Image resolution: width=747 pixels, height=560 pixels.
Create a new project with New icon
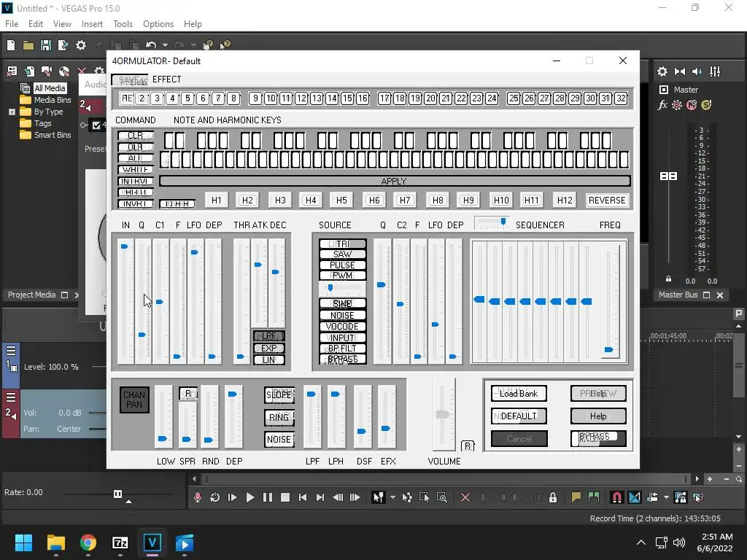(11, 45)
